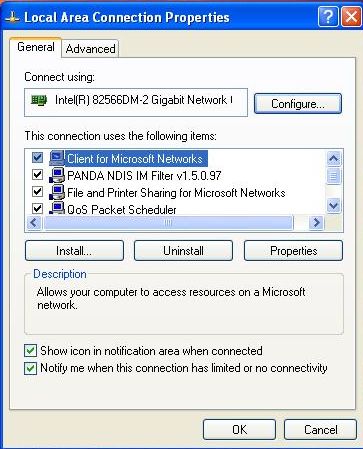This screenshot has height=449, width=363.
Task: Click the items list scroll up arrow
Action: tap(333, 159)
